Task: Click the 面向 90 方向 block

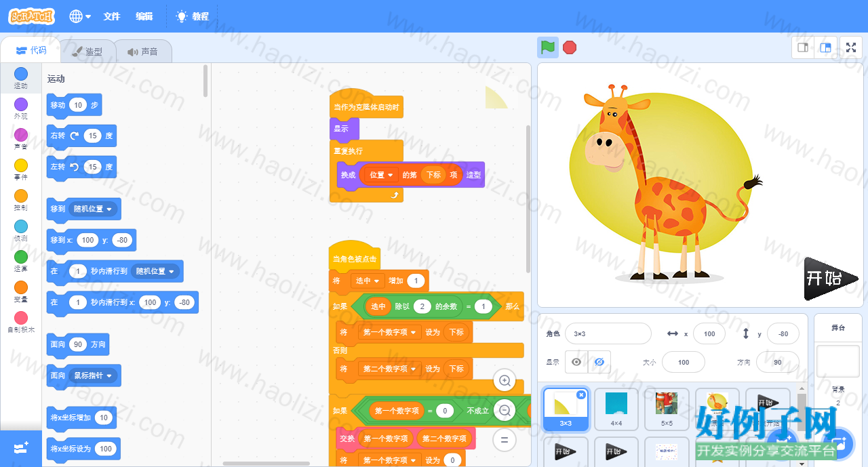Action: tap(78, 344)
